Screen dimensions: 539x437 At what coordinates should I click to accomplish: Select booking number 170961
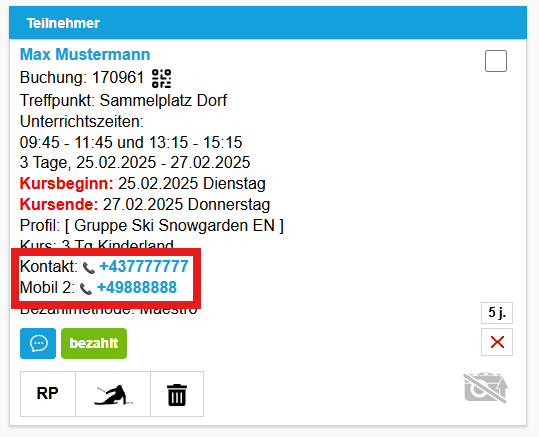118,77
